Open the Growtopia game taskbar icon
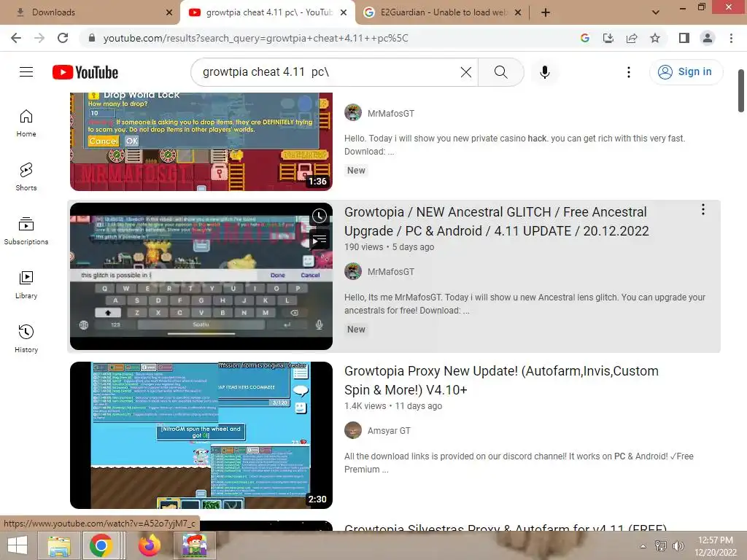The width and height of the screenshot is (747, 560). (x=194, y=545)
